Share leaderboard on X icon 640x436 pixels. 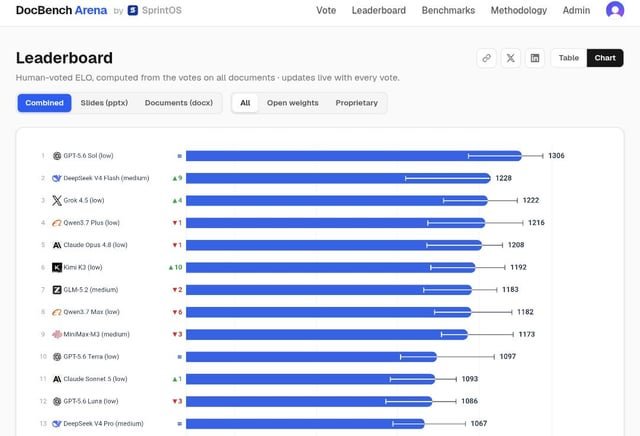pos(510,58)
